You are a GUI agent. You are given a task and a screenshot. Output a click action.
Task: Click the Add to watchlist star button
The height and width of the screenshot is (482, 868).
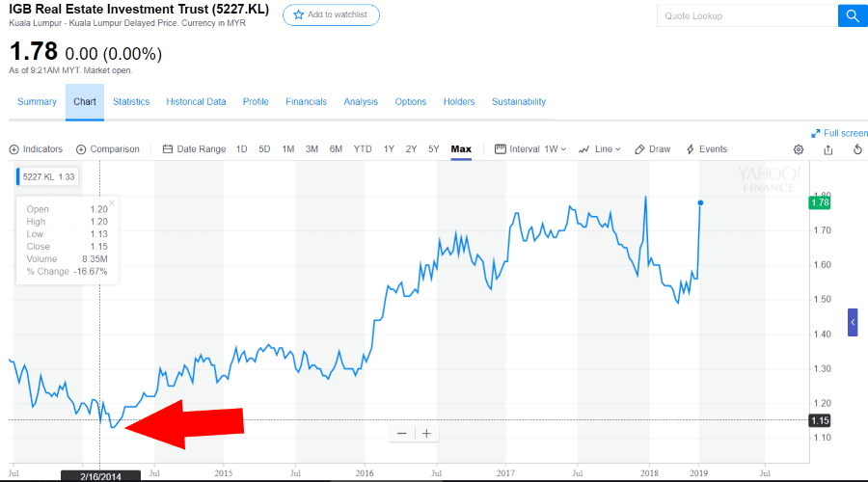click(x=331, y=14)
